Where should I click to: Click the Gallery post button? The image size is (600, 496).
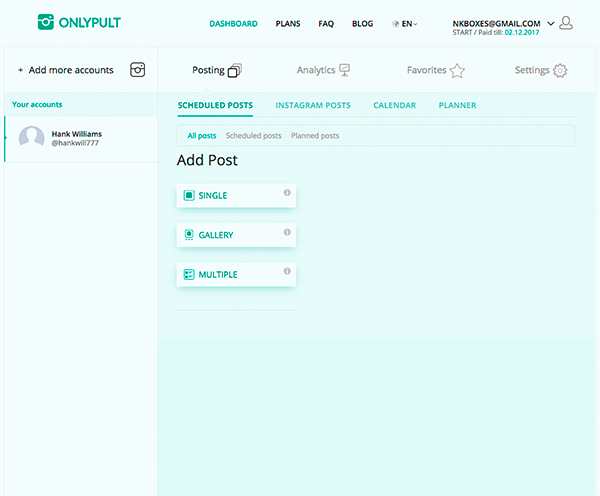click(236, 235)
